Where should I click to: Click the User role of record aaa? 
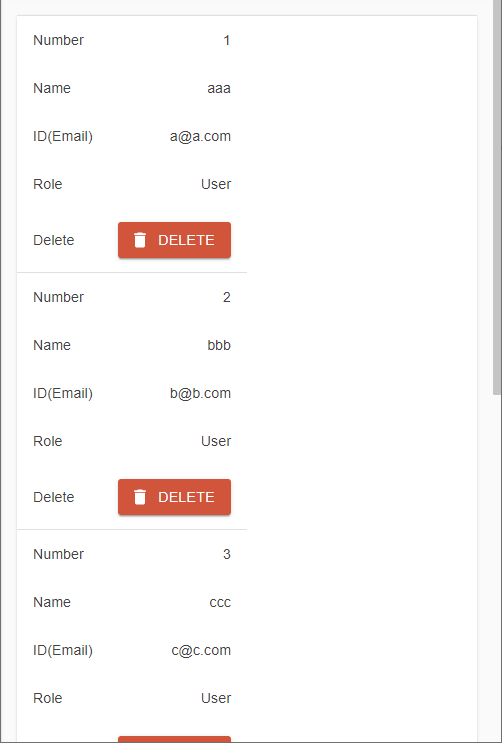tap(216, 184)
